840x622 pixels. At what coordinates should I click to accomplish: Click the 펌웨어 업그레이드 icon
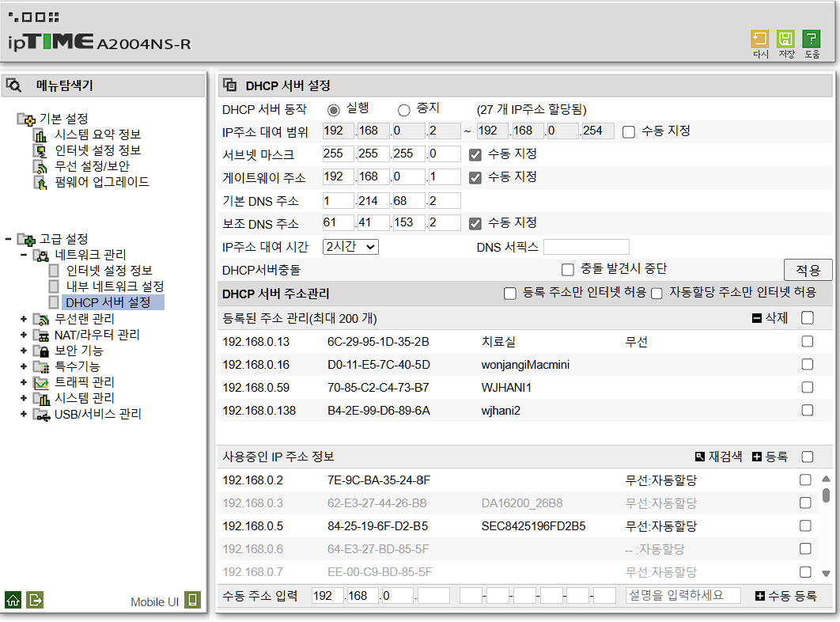(40, 182)
